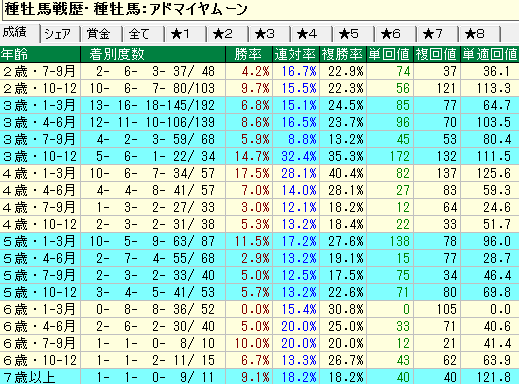Open the シェア tab

coord(60,34)
